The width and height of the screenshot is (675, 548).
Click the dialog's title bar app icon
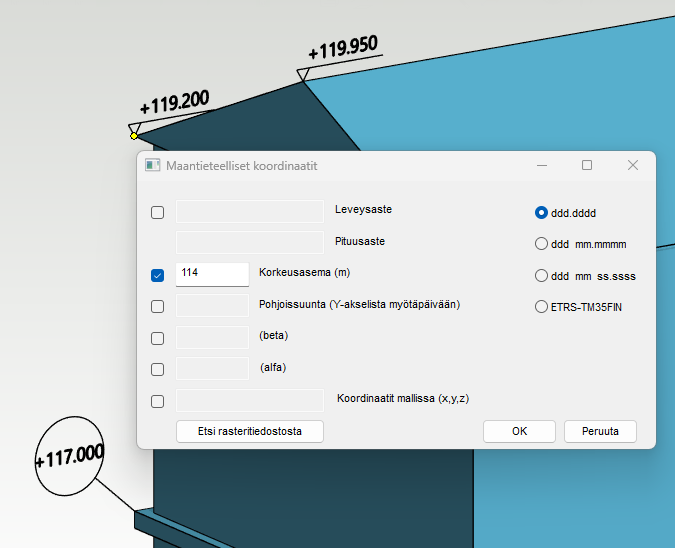153,165
